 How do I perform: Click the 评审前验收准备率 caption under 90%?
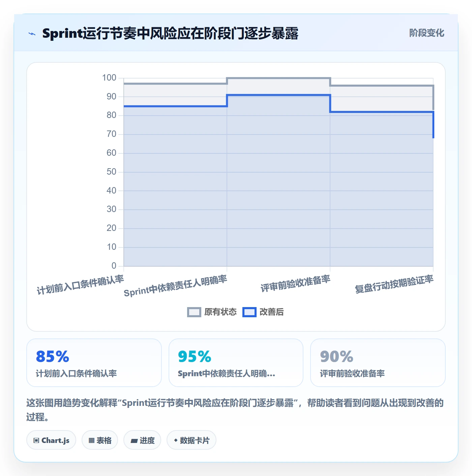[x=352, y=374]
